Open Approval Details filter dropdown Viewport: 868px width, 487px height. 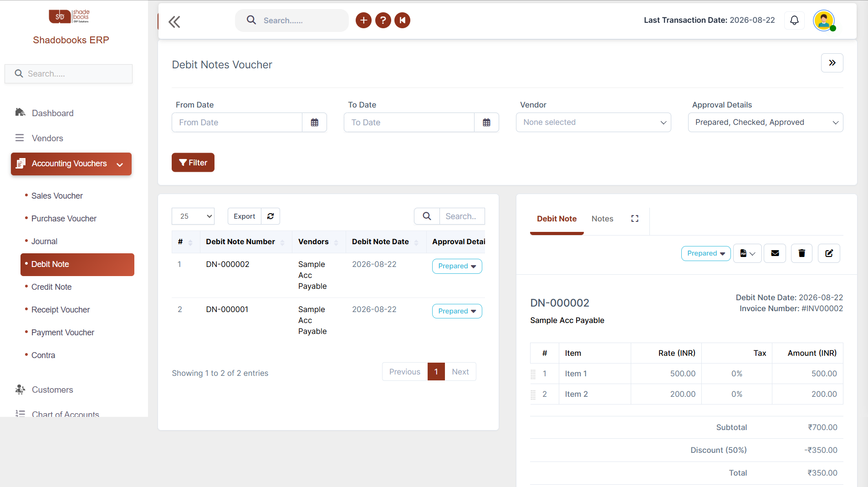766,123
